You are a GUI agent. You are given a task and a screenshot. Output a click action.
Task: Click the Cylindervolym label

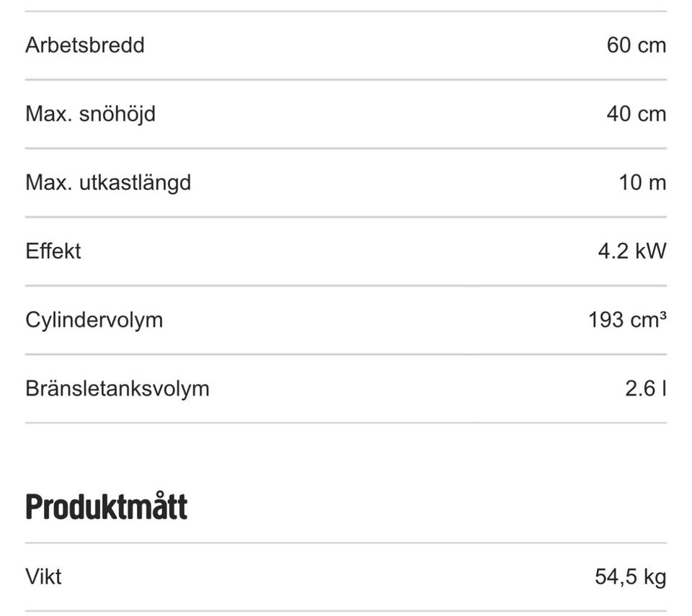(x=94, y=320)
